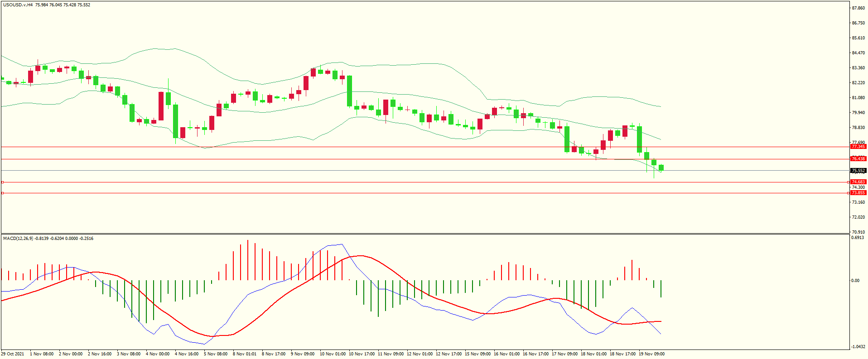
Task: Select the red 73.855 price level tag
Action: [858, 193]
